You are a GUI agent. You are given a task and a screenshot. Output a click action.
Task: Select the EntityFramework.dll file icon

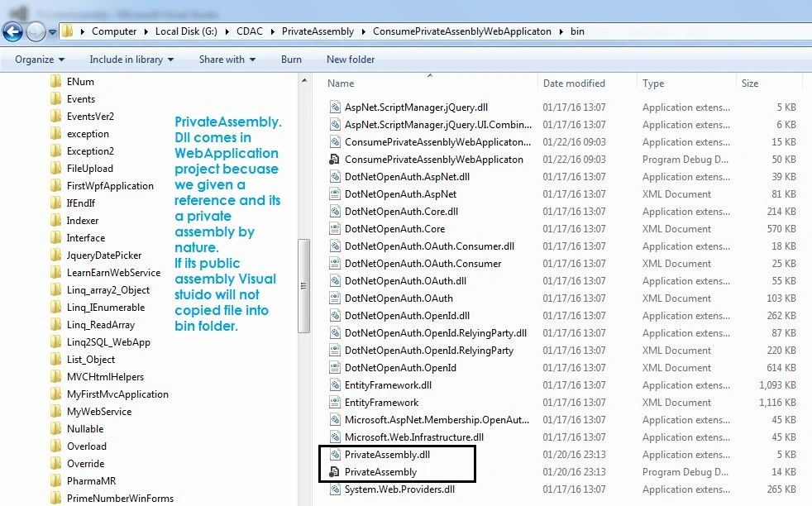click(335, 385)
